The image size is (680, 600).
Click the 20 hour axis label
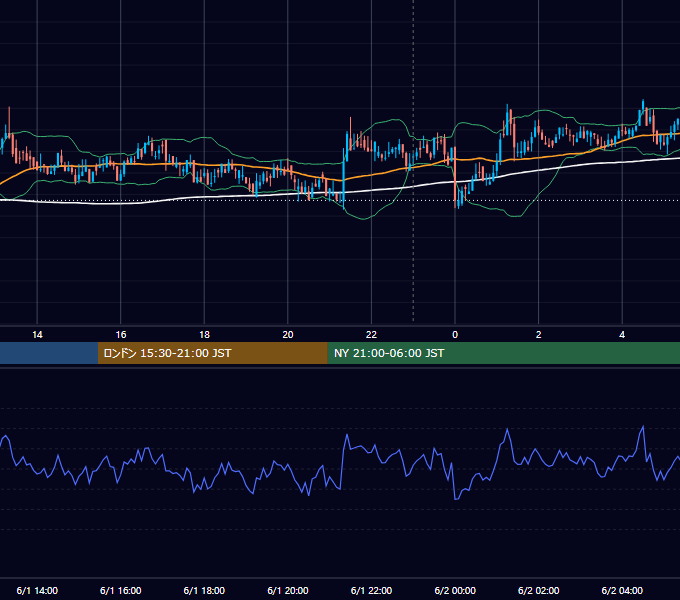click(x=288, y=335)
